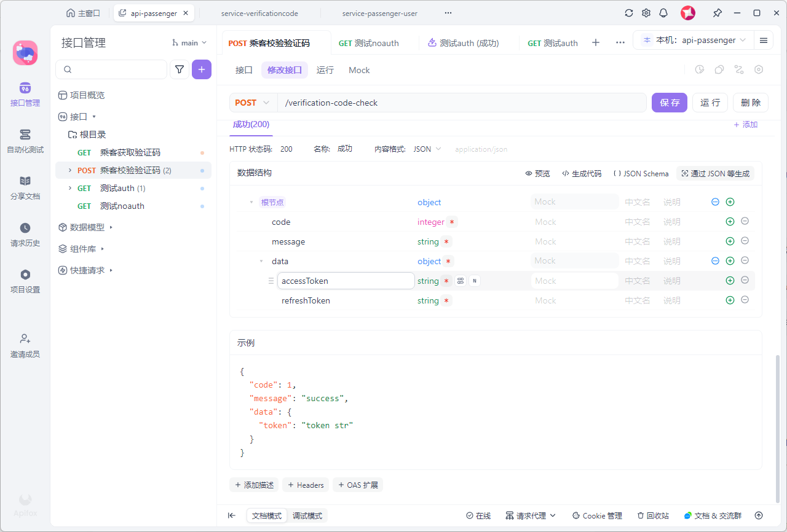Image resolution: width=787 pixels, height=532 pixels.
Task: Switch to the service-verificationcode tab
Action: [260, 12]
